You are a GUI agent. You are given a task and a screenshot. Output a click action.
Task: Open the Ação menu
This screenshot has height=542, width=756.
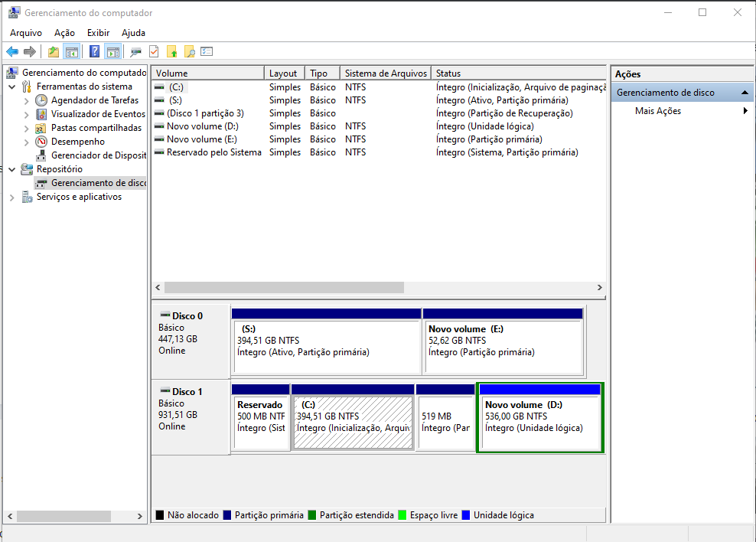(x=64, y=33)
